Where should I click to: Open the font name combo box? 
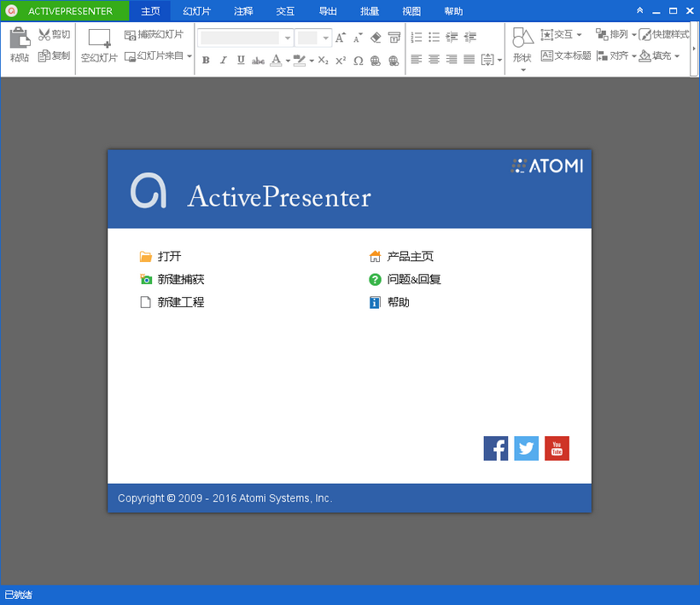pyautogui.click(x=245, y=38)
